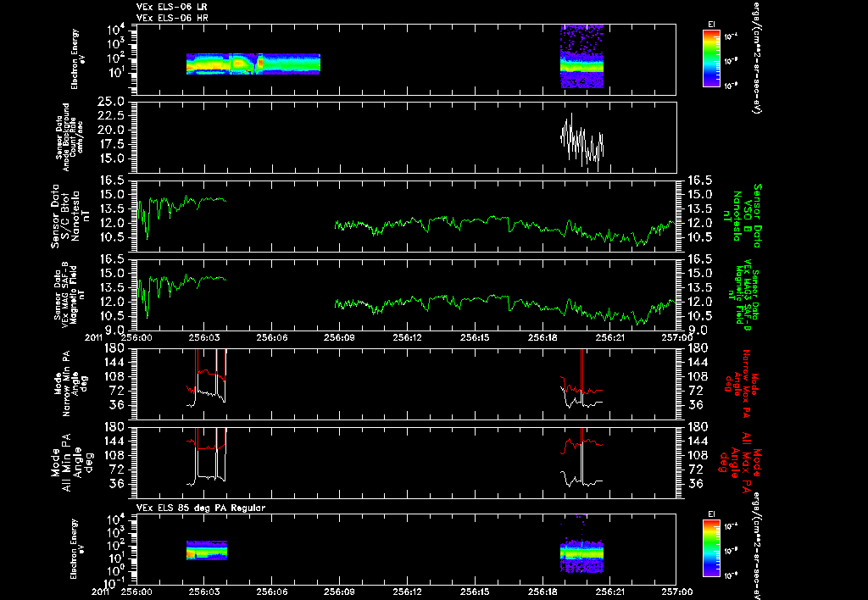Image resolution: width=868 pixels, height=600 pixels.
Task: Click the top-panel ELS energy flux colorbar
Action: (x=711, y=58)
